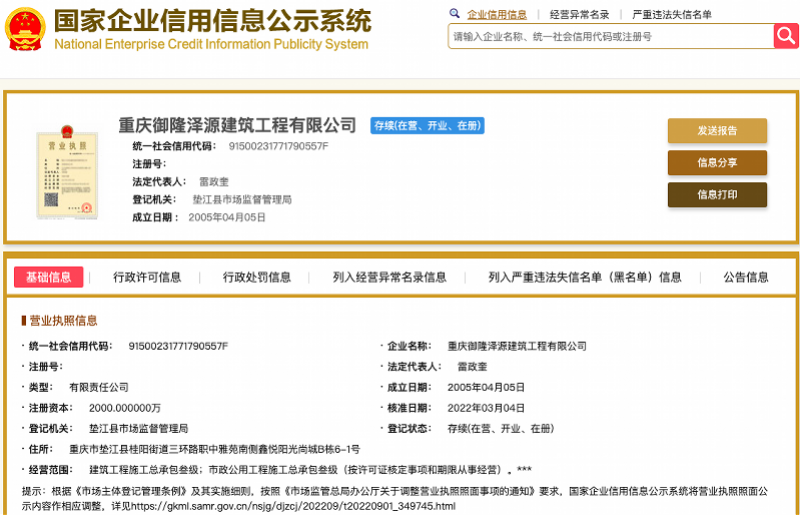Click the header registration authority 垫江县市场监督管理局

[242, 200]
